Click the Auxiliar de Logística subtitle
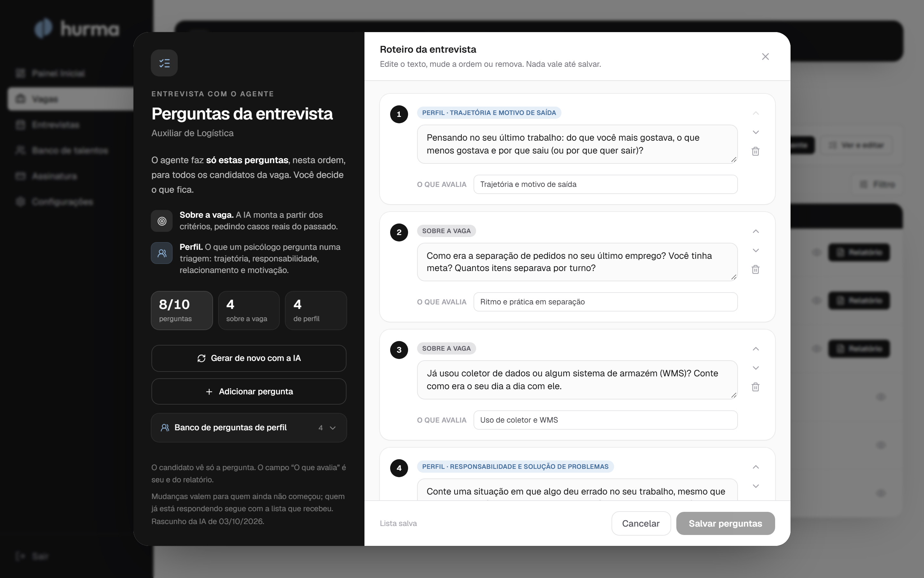 (193, 133)
